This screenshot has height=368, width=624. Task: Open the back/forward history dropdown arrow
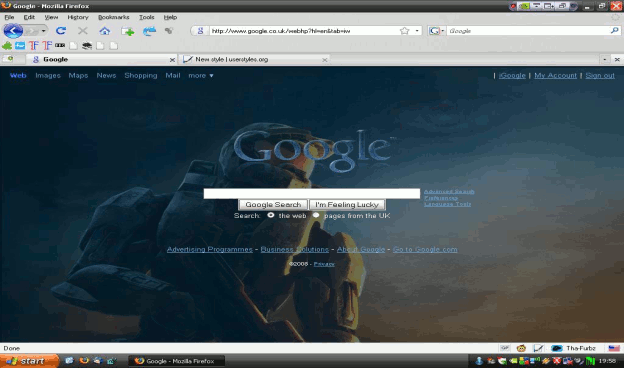(x=43, y=31)
